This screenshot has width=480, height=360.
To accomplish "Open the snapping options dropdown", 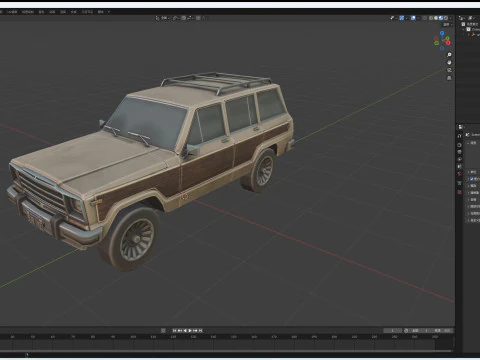I will [190, 18].
